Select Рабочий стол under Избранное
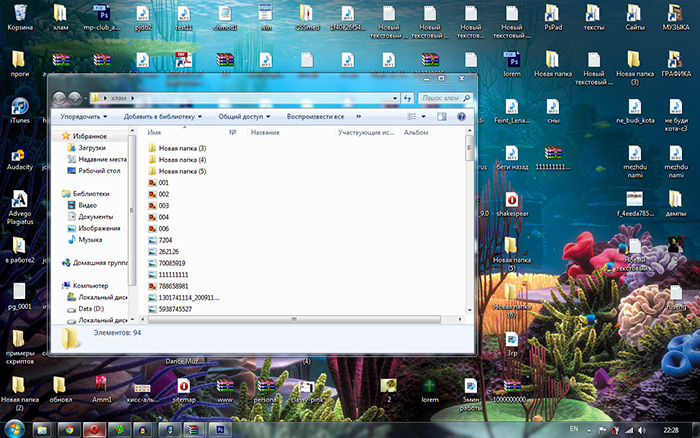700x438 pixels. pos(99,170)
